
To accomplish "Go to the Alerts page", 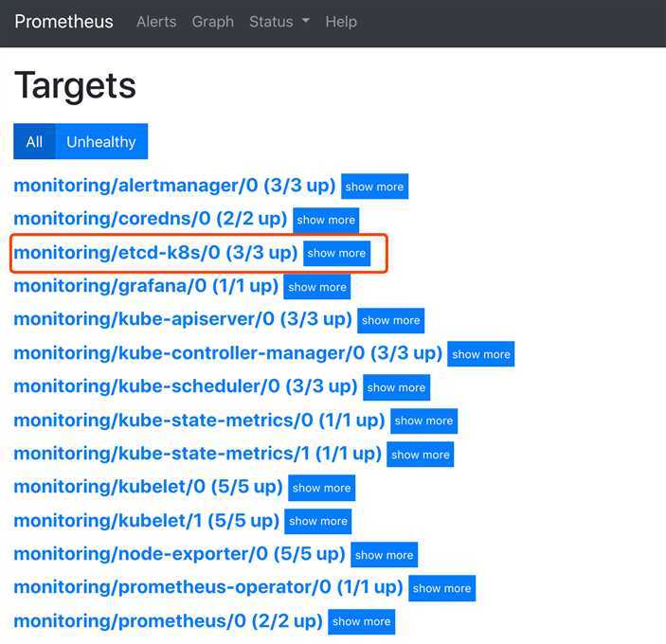I will click(156, 22).
